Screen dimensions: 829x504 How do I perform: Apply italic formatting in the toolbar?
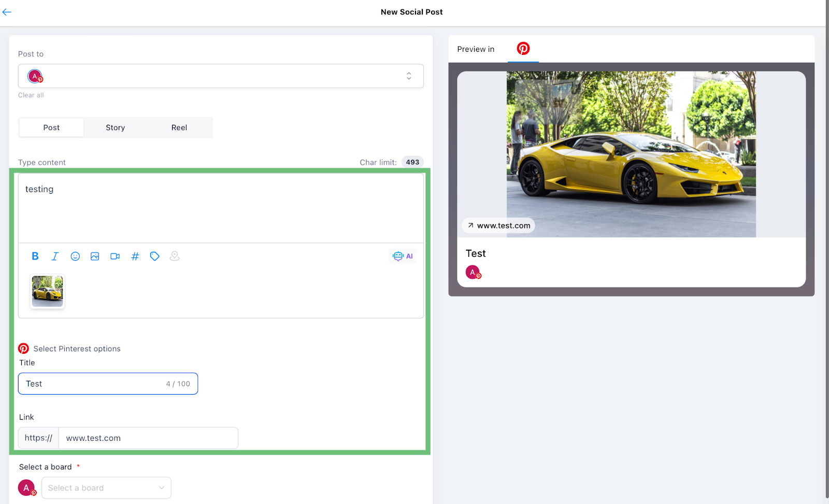55,256
